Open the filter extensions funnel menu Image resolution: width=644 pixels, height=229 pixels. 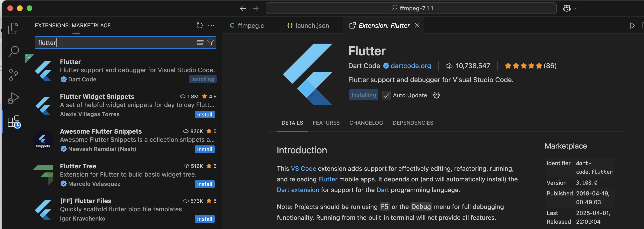coord(211,43)
